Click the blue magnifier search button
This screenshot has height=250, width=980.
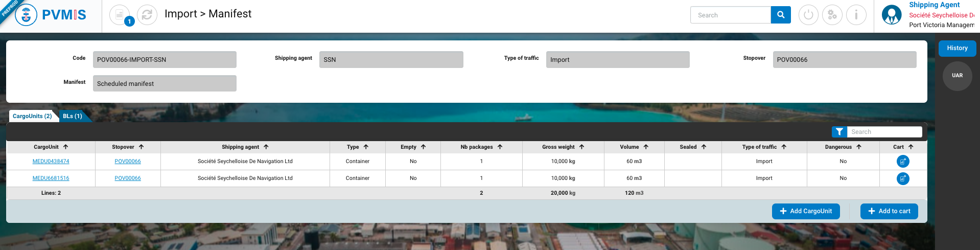tap(780, 15)
